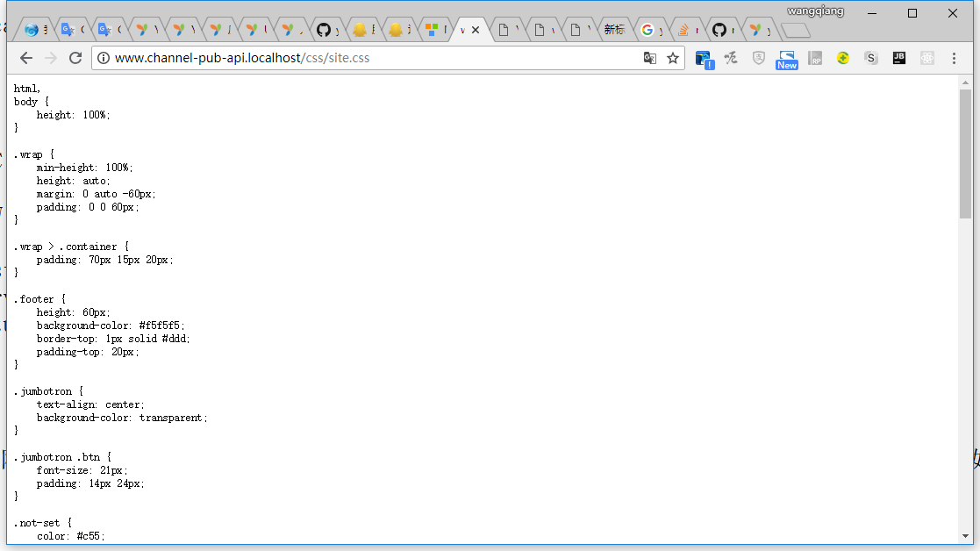The height and width of the screenshot is (551, 980).
Task: Reload the site.css page
Action: [75, 58]
